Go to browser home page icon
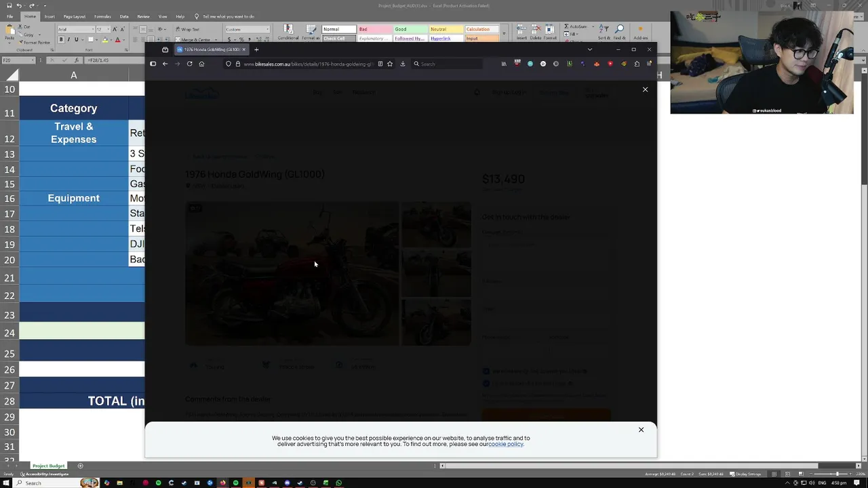Viewport: 868px width, 488px height. [201, 64]
